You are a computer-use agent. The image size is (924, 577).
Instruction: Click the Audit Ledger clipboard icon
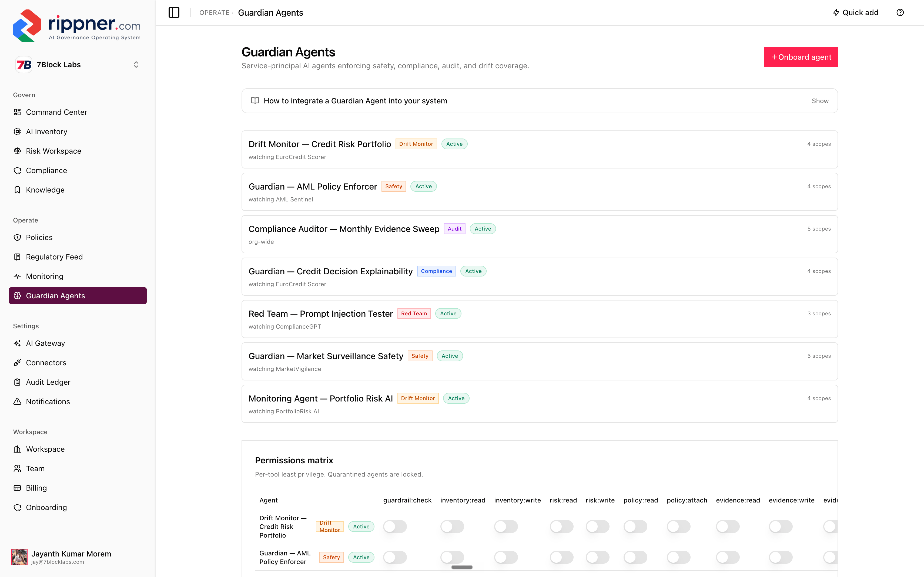pyautogui.click(x=17, y=382)
